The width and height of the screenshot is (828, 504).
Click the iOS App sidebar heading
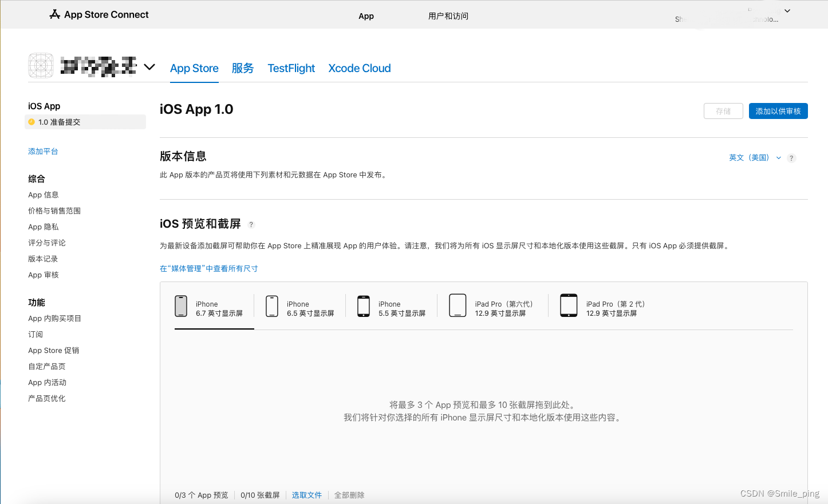tap(44, 106)
